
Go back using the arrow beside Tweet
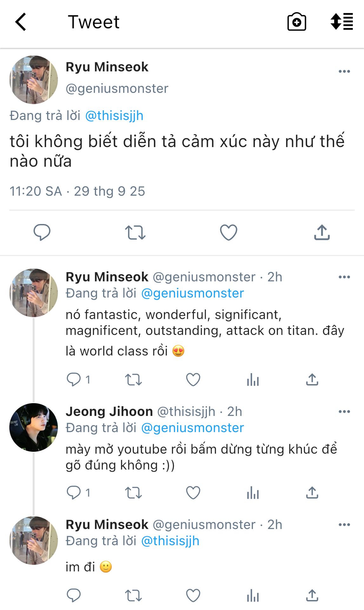[x=21, y=22]
